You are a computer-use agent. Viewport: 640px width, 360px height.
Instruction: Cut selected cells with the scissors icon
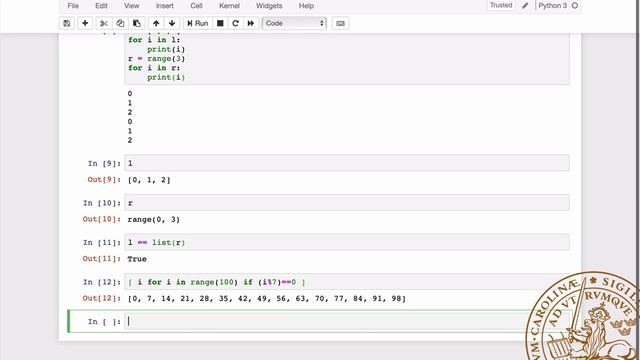104,23
